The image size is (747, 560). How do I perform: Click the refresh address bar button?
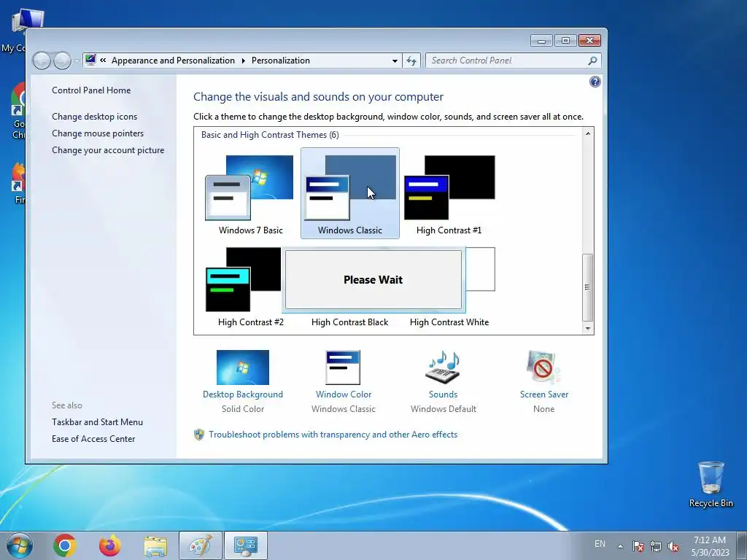pyautogui.click(x=411, y=61)
